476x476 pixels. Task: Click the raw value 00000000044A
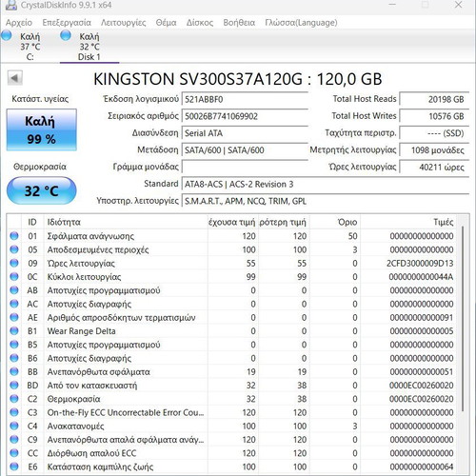[x=421, y=277]
